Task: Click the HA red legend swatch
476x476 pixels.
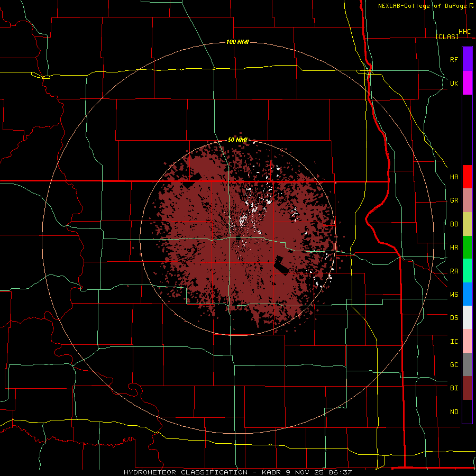Action: click(x=467, y=177)
